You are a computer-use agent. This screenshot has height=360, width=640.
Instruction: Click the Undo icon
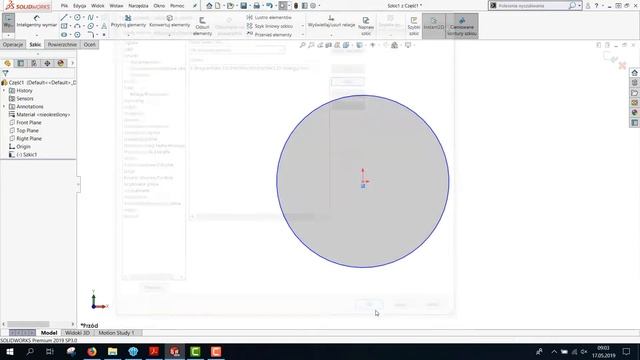[269, 6]
